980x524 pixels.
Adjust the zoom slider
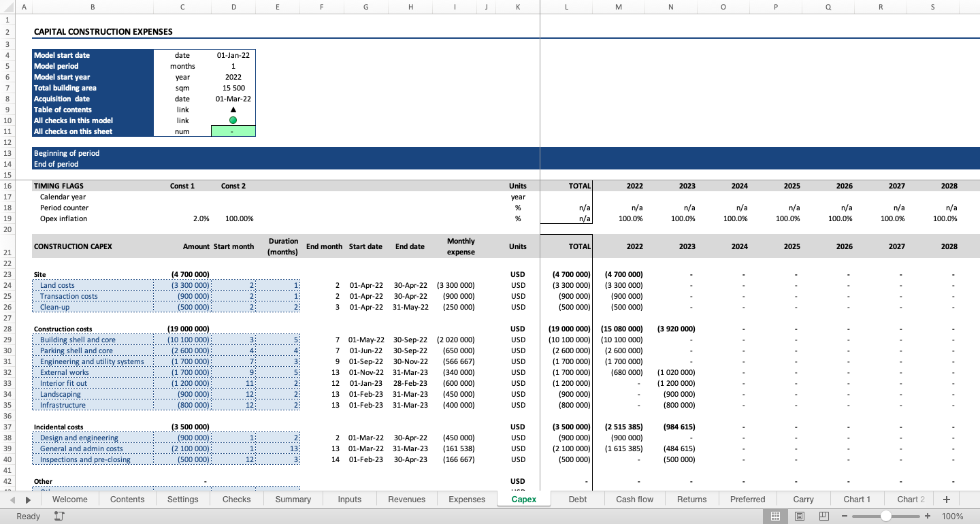(886, 516)
